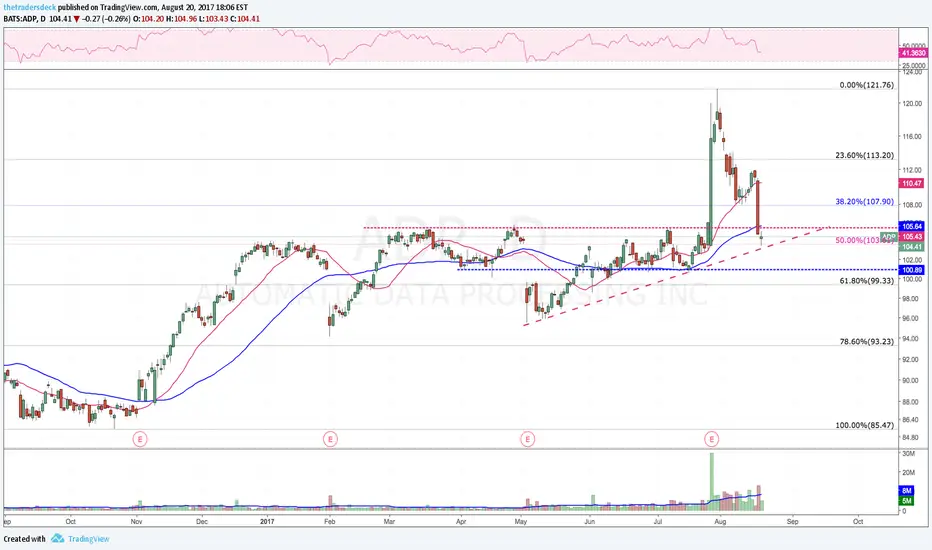Viewport: 932px width, 550px height.
Task: Click the earnings E marker near May
Action: pyautogui.click(x=527, y=439)
